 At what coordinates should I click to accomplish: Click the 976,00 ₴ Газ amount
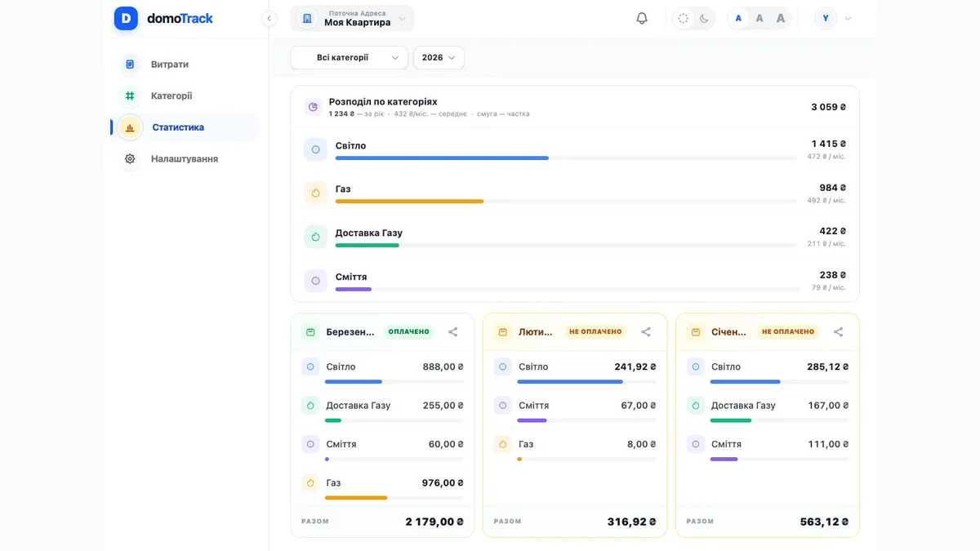[x=443, y=483]
